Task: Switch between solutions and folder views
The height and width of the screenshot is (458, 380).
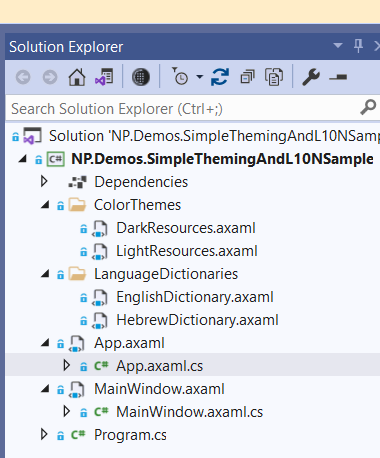Action: (x=104, y=77)
